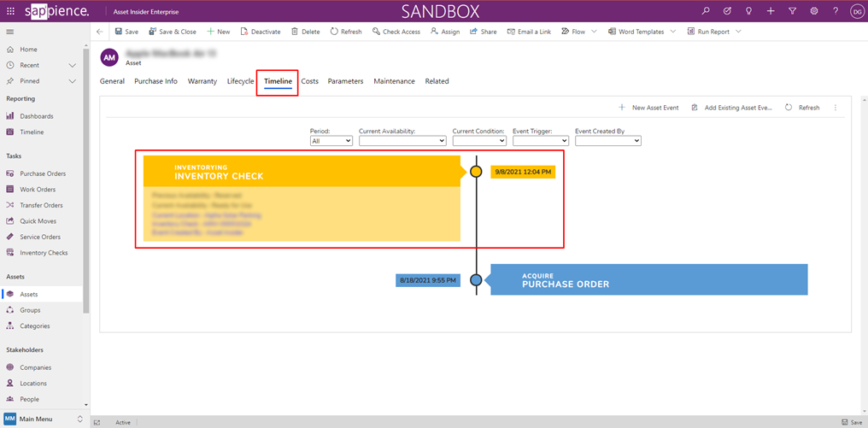
Task: Open the app launcher waffle icon
Action: (10, 11)
